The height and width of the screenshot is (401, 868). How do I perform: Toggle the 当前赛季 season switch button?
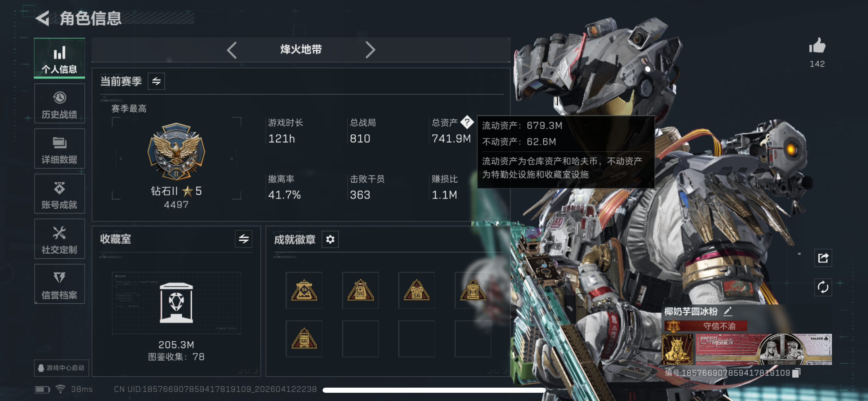pos(156,81)
